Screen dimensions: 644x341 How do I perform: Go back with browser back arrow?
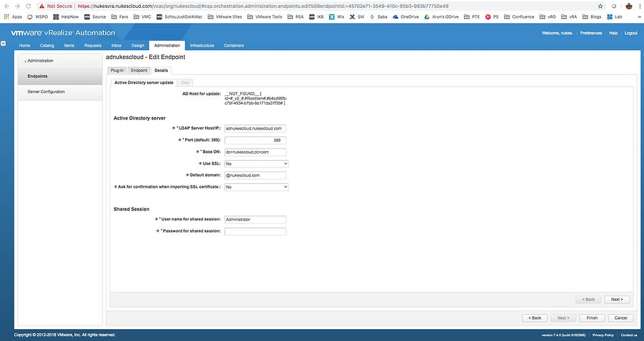(7, 6)
